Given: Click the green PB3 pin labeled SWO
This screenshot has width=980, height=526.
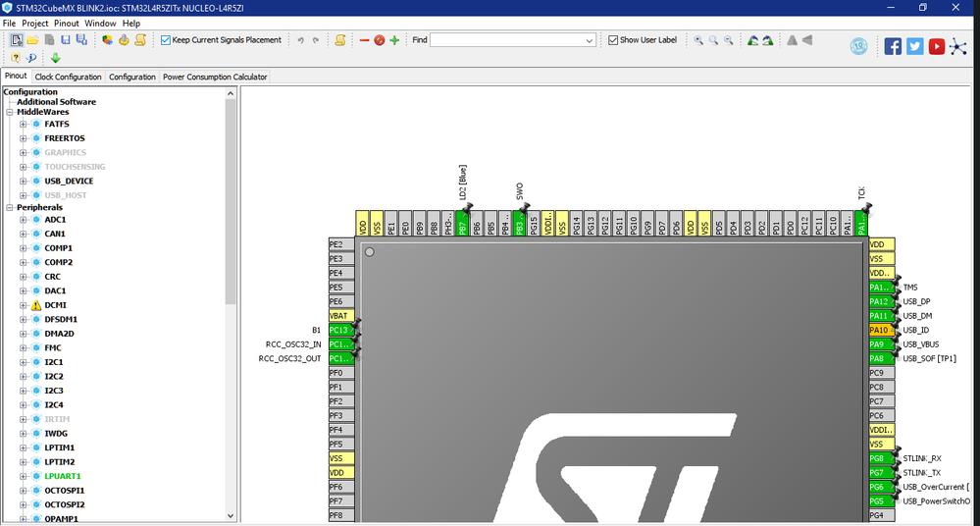Looking at the screenshot, I should (519, 224).
